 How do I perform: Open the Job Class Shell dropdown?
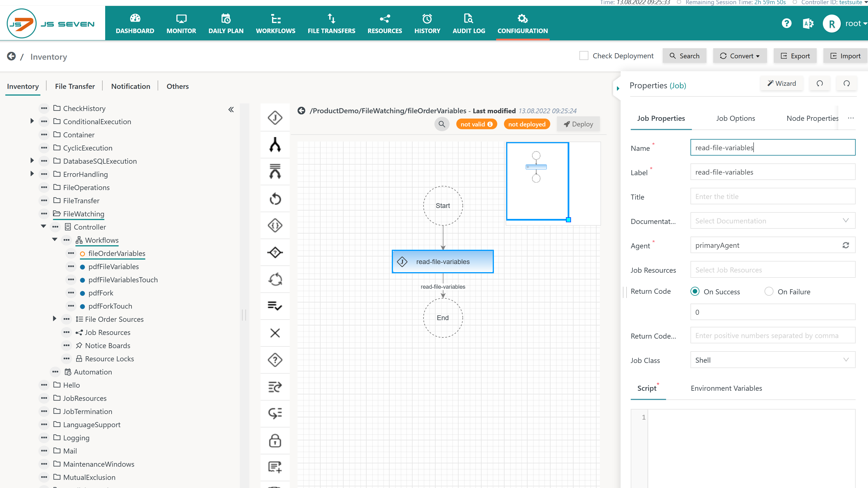(x=773, y=360)
